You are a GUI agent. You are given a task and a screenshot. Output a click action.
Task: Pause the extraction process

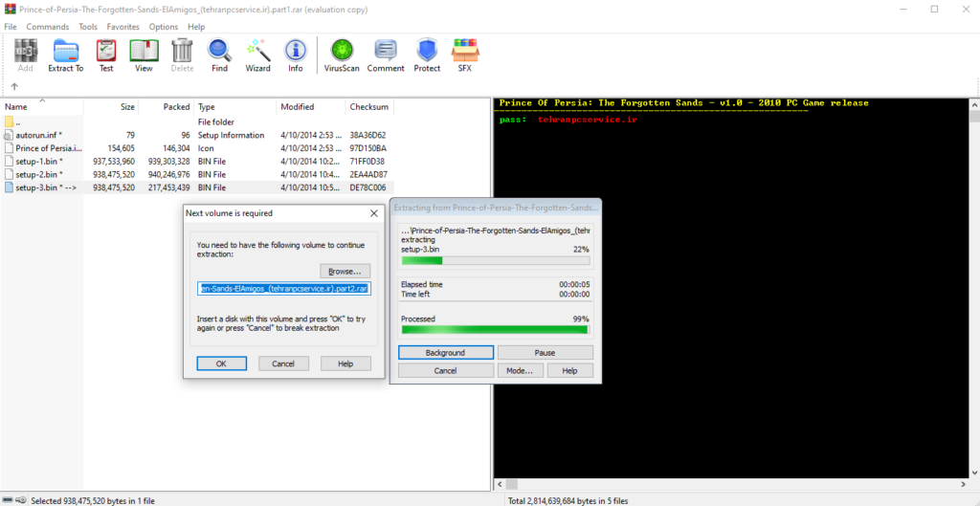coord(545,353)
